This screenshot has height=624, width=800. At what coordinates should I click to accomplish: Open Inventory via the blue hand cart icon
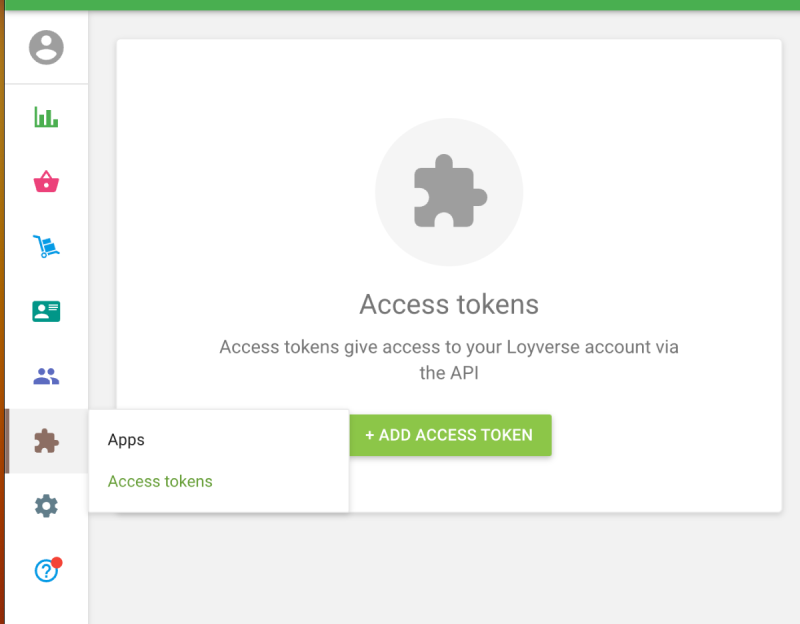pos(46,246)
